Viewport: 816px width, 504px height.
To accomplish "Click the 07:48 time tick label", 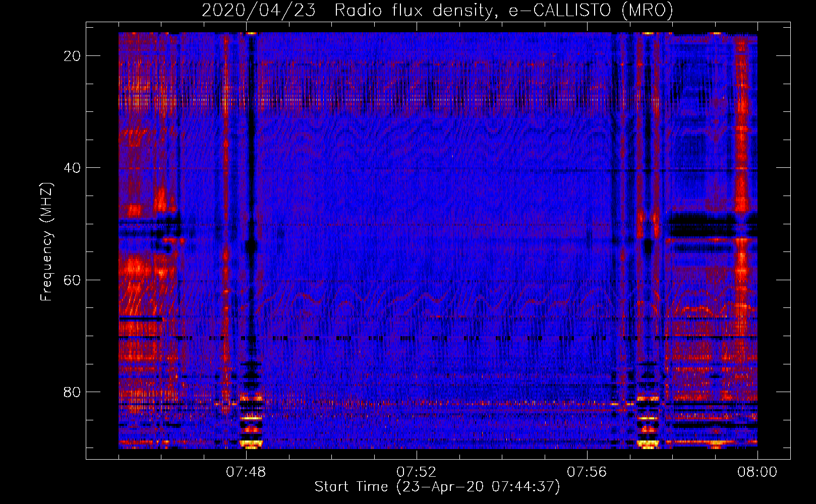I will pyautogui.click(x=246, y=472).
